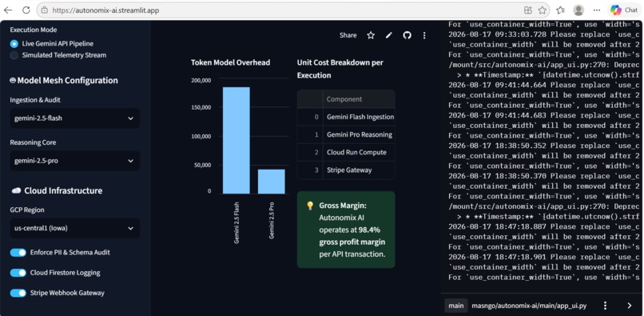Open Reasoning Core model dropdown
Image resolution: width=644 pixels, height=316 pixels.
[75, 161]
